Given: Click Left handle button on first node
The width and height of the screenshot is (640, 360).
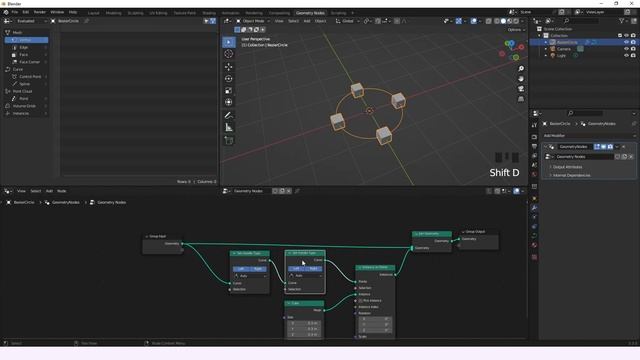Looking at the screenshot, I should (241, 269).
